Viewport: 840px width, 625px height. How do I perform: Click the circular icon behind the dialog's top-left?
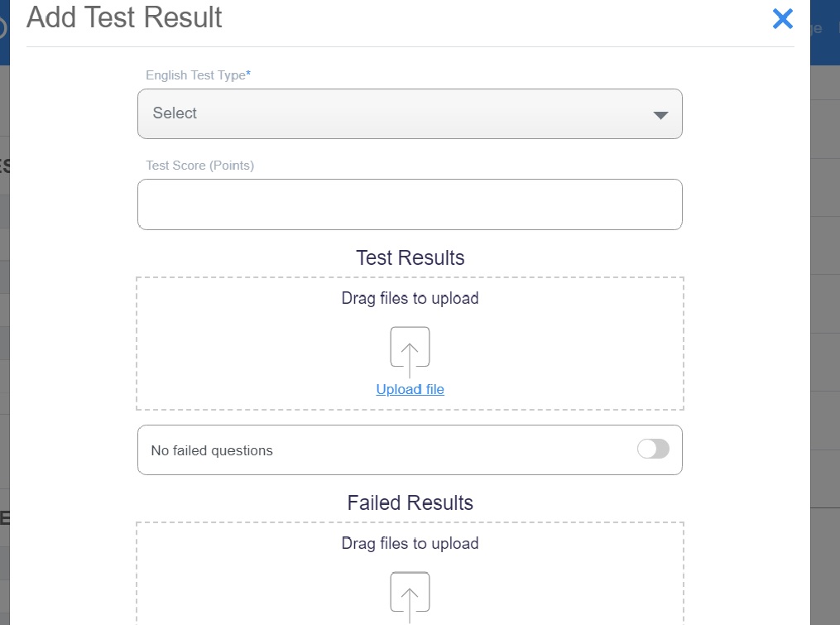click(2, 28)
